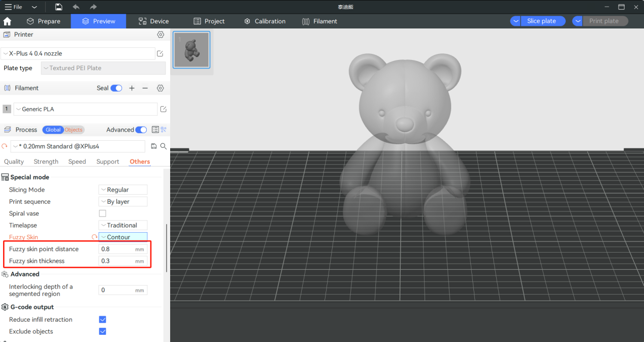Open the Textured PEI Plate type dropdown
Image resolution: width=644 pixels, height=342 pixels.
[x=103, y=68]
